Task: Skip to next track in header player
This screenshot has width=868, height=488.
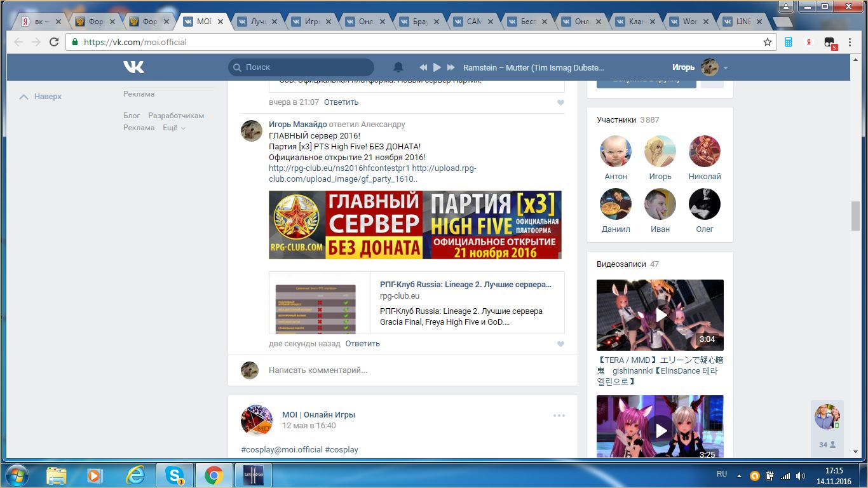Action: 451,67
